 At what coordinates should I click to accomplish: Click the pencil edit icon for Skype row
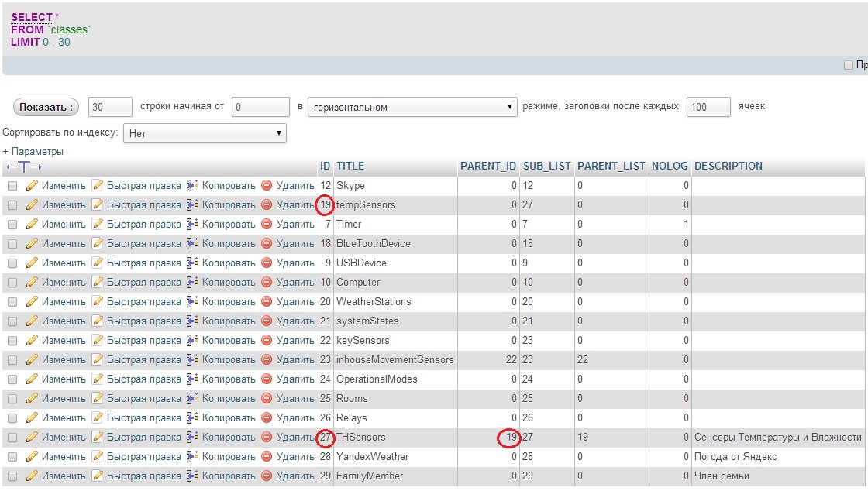pyautogui.click(x=32, y=186)
